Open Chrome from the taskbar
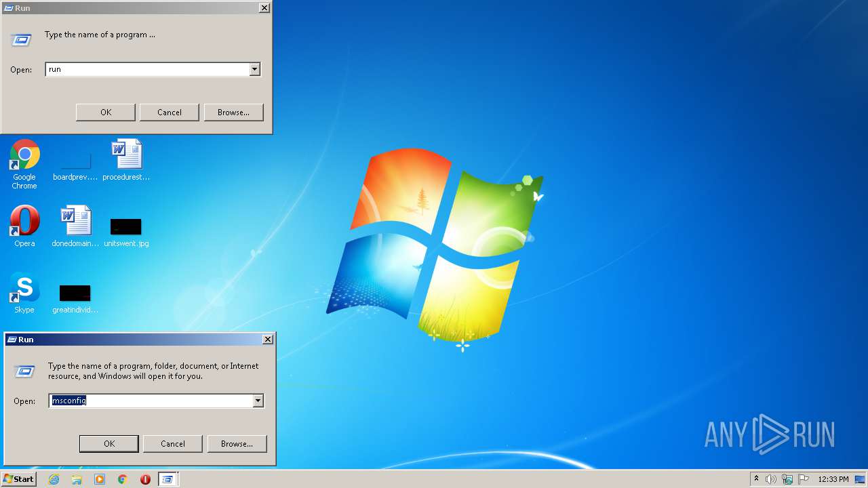This screenshot has height=488, width=868. point(122,479)
